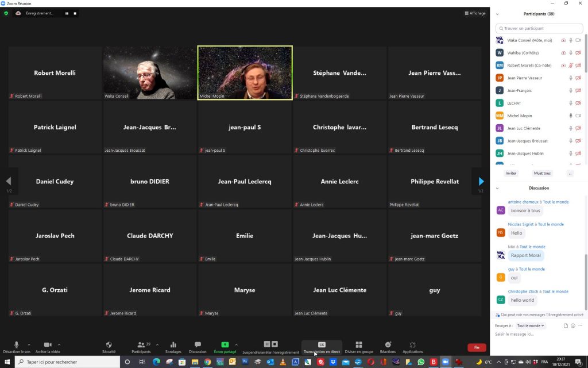Open the chat more options ellipsis
This screenshot has height=368, width=588.
tap(580, 325)
